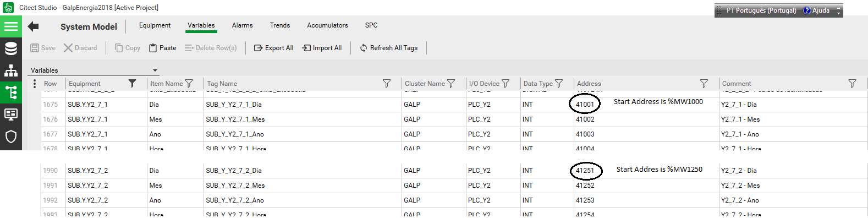The height and width of the screenshot is (218, 868).
Task: Open the Visualization screen sidebar icon
Action: pos(11,115)
